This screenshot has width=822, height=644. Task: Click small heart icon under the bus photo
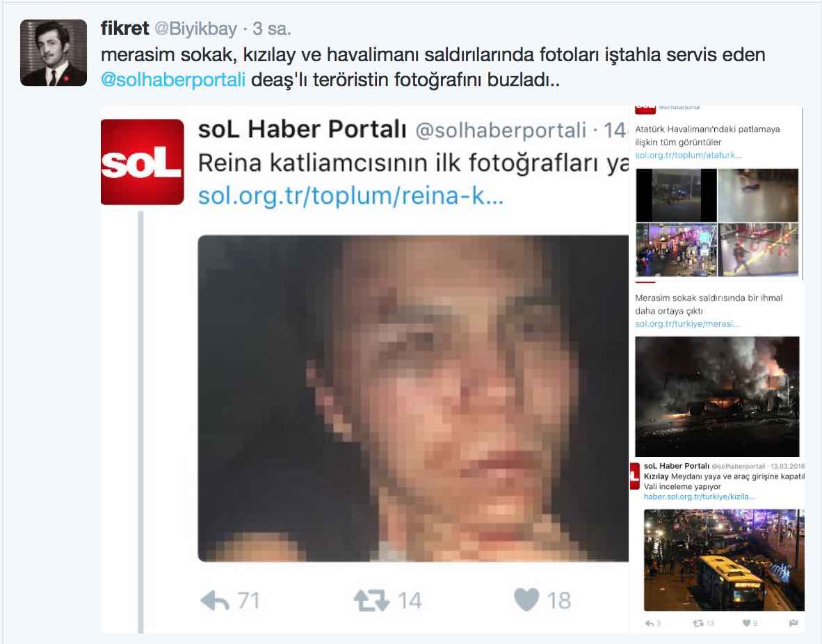pos(746,623)
